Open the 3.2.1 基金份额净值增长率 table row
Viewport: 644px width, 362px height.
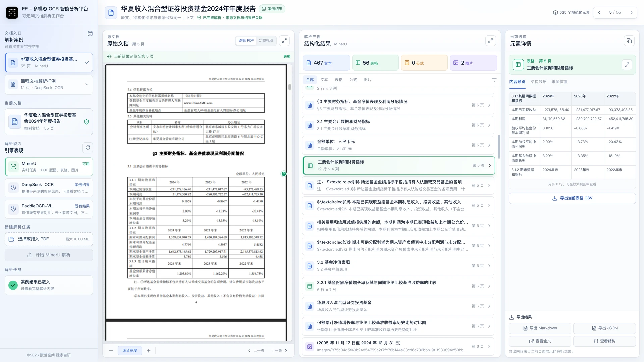click(x=398, y=286)
